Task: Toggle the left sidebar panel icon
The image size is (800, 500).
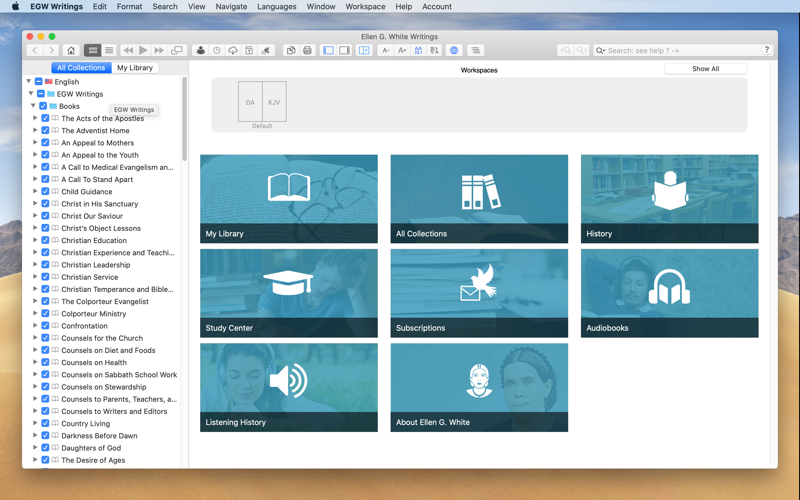Action: [x=329, y=50]
